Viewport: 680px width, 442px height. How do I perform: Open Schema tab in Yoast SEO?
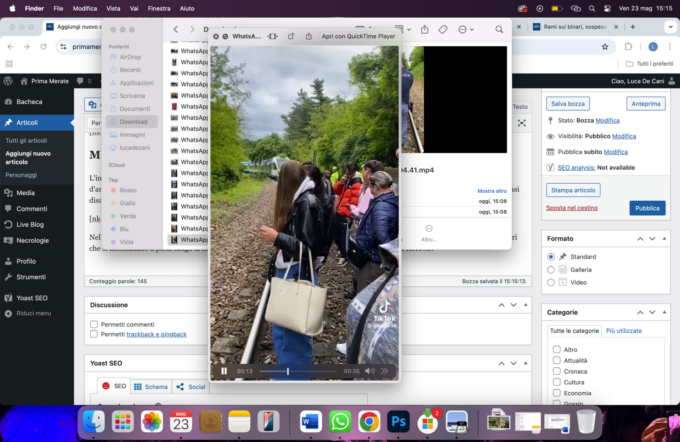pos(151,386)
